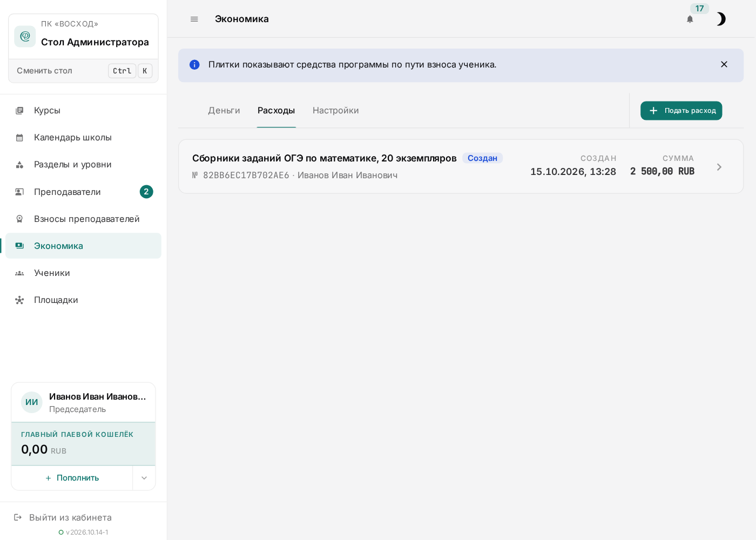Image resolution: width=756 pixels, height=540 pixels.
Task: Click the amount 2 500,00 RUB
Action: (663, 172)
